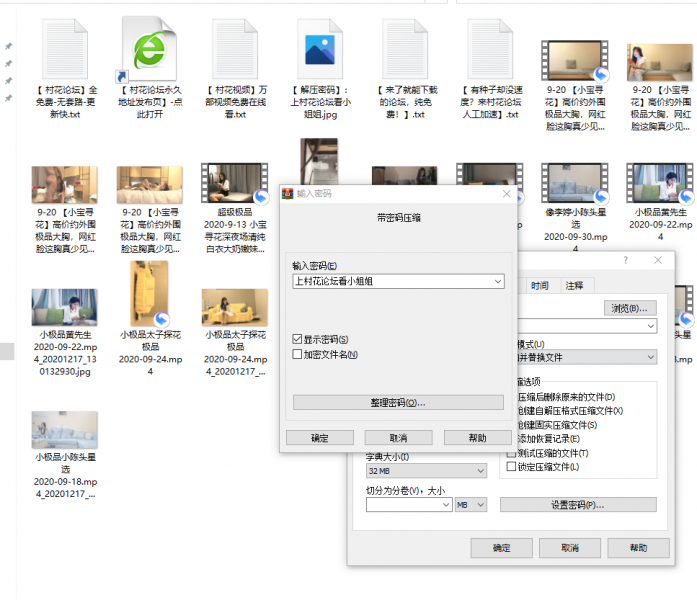
Task: Click the topmost pin icon in left sidebar
Action: 9,46
